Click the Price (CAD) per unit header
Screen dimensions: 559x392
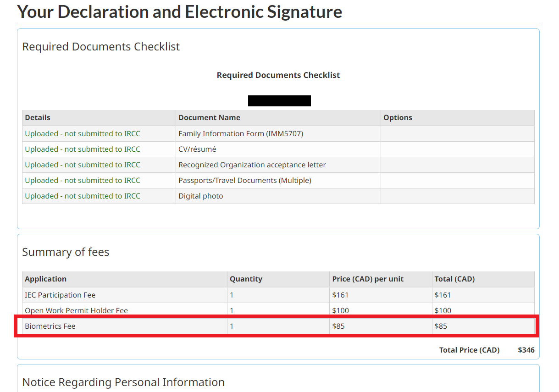click(368, 279)
